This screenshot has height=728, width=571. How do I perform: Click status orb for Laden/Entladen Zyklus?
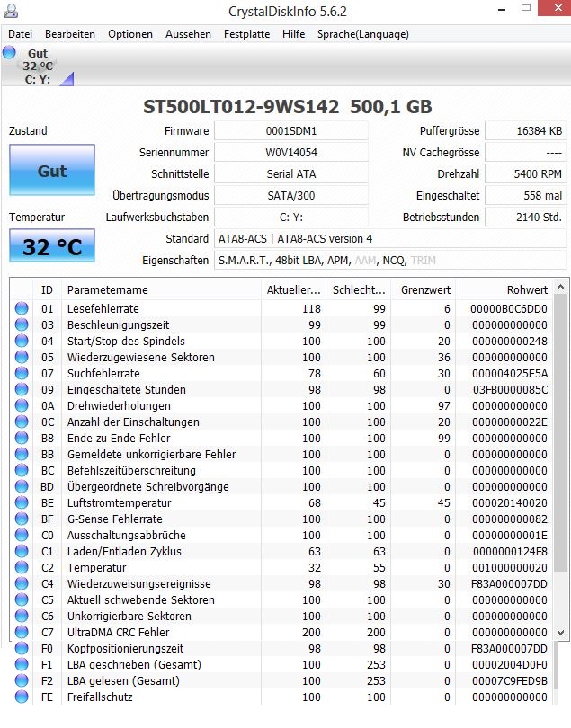point(22,551)
